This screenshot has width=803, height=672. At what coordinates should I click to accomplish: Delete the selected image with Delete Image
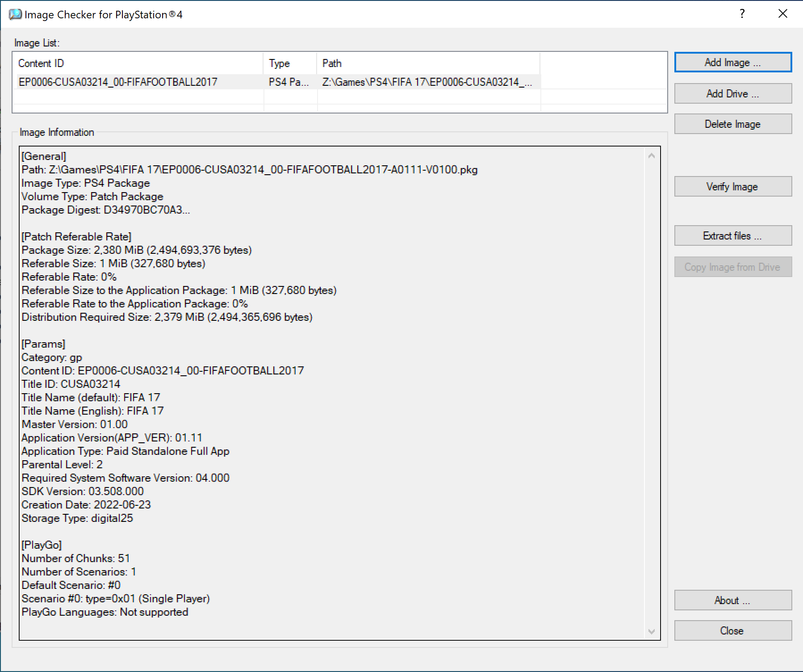click(x=733, y=124)
